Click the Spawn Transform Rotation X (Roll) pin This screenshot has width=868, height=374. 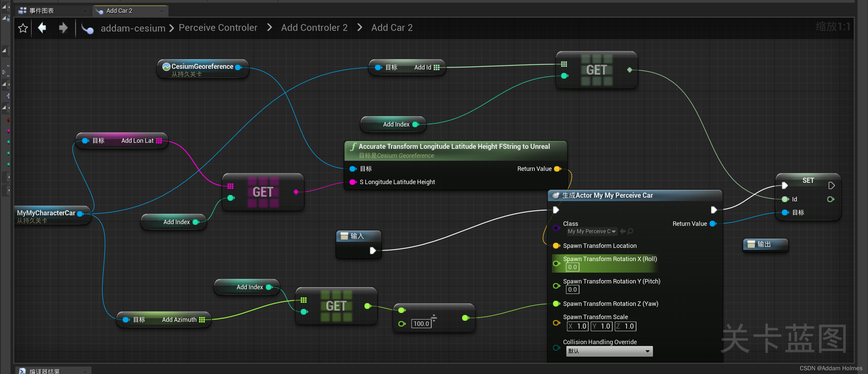pos(556,263)
